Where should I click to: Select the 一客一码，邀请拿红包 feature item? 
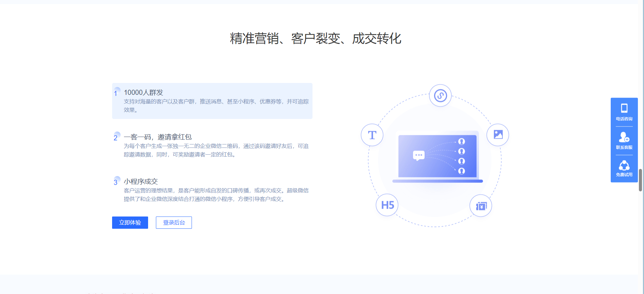point(212,145)
